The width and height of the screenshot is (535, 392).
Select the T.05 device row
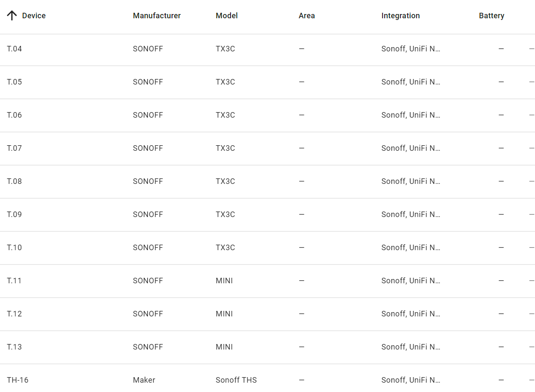point(14,82)
